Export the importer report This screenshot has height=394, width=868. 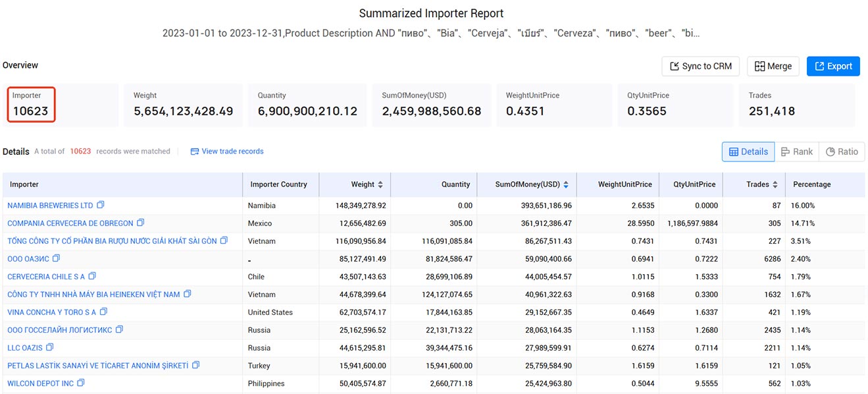click(x=833, y=66)
